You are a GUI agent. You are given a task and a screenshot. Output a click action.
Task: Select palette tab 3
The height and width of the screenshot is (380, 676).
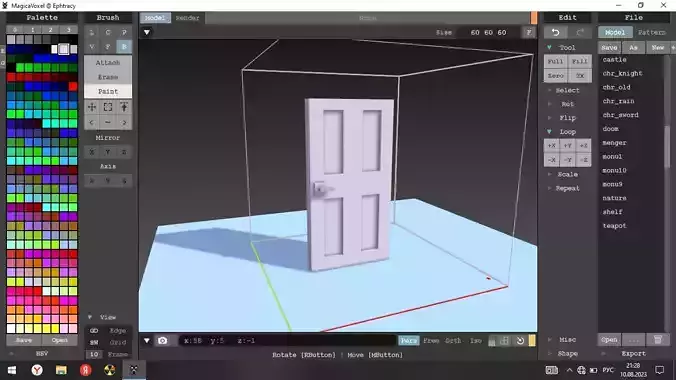point(68,29)
